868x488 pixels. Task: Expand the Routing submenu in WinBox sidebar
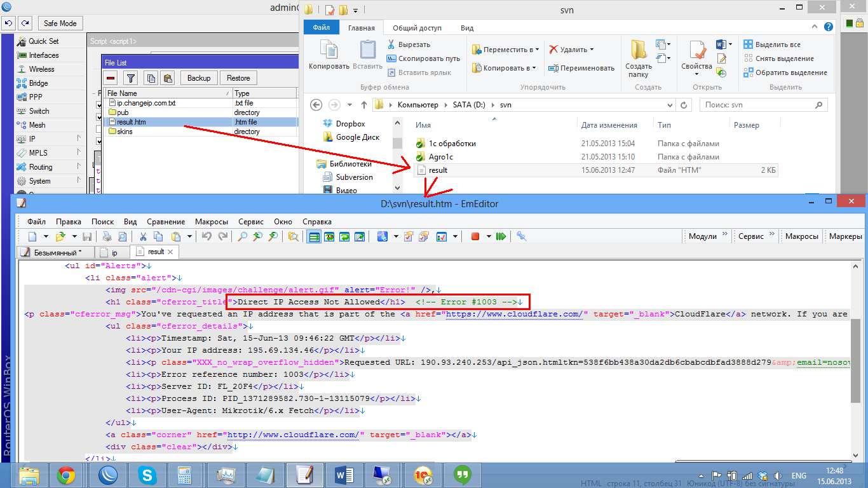tap(41, 167)
